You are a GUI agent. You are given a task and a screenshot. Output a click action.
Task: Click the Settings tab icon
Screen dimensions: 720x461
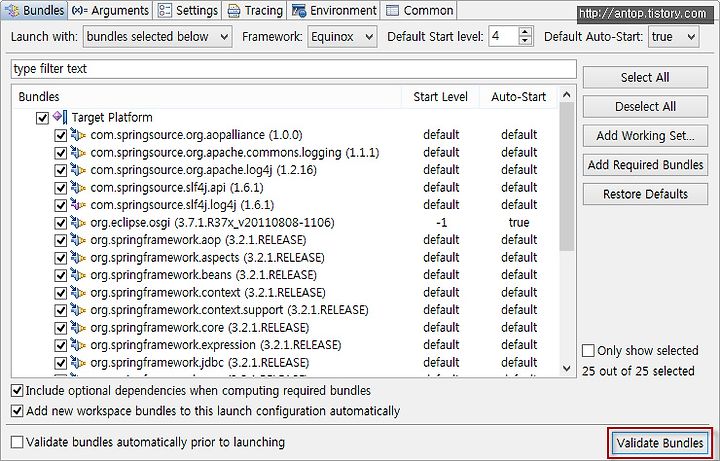[164, 10]
